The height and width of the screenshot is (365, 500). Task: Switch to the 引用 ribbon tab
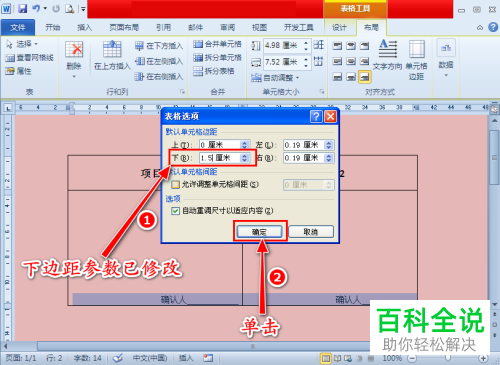coord(163,27)
